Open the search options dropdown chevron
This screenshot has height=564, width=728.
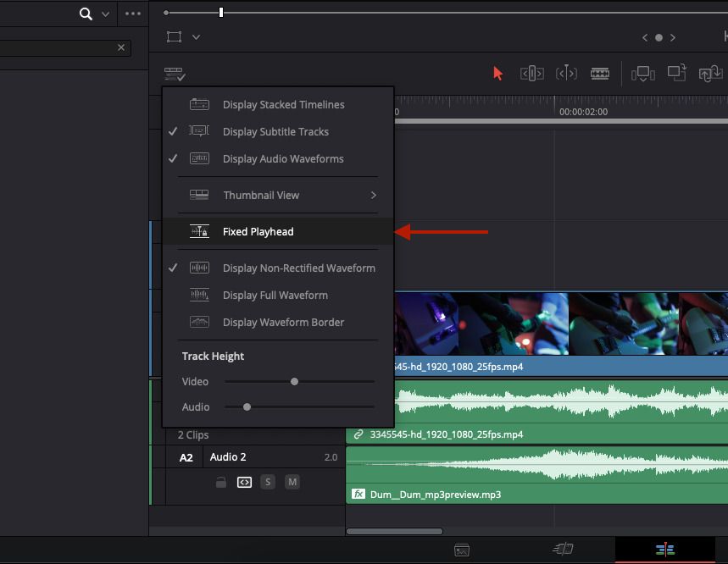103,14
